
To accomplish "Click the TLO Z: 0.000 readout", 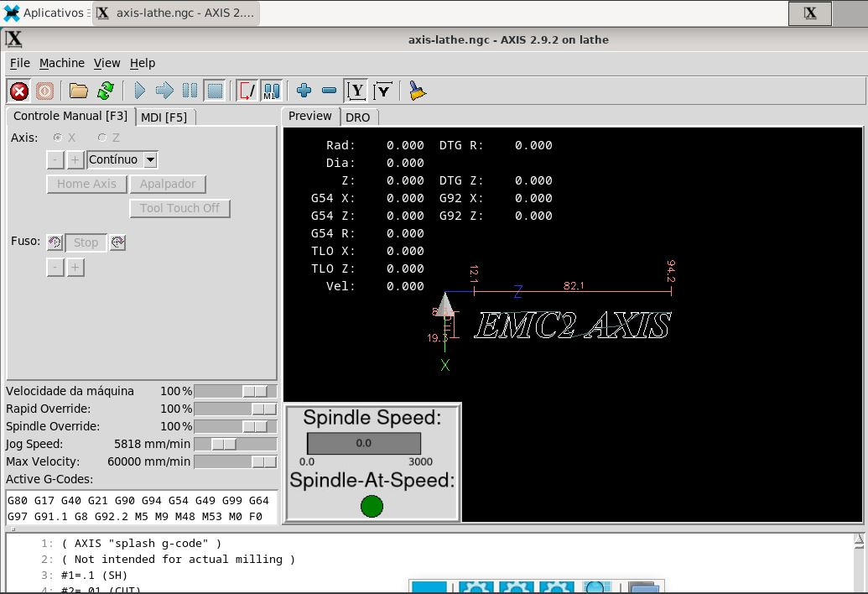I will [x=367, y=268].
